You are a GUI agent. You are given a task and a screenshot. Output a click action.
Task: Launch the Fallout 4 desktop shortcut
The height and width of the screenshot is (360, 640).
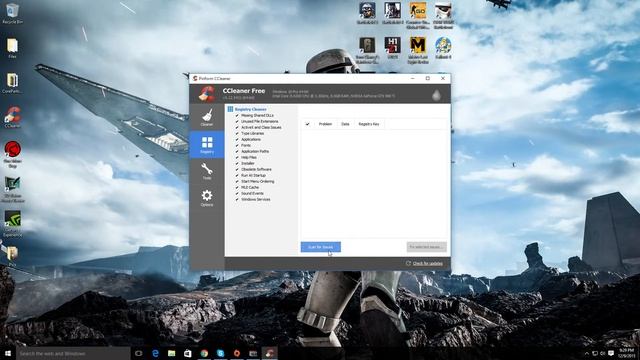click(x=443, y=48)
